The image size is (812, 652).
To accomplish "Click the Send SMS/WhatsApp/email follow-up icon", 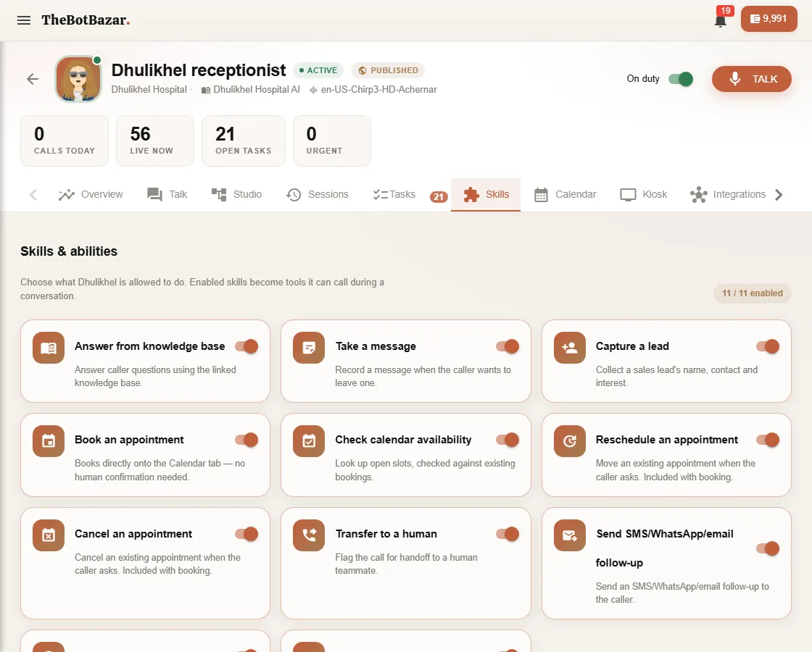I will tap(570, 535).
